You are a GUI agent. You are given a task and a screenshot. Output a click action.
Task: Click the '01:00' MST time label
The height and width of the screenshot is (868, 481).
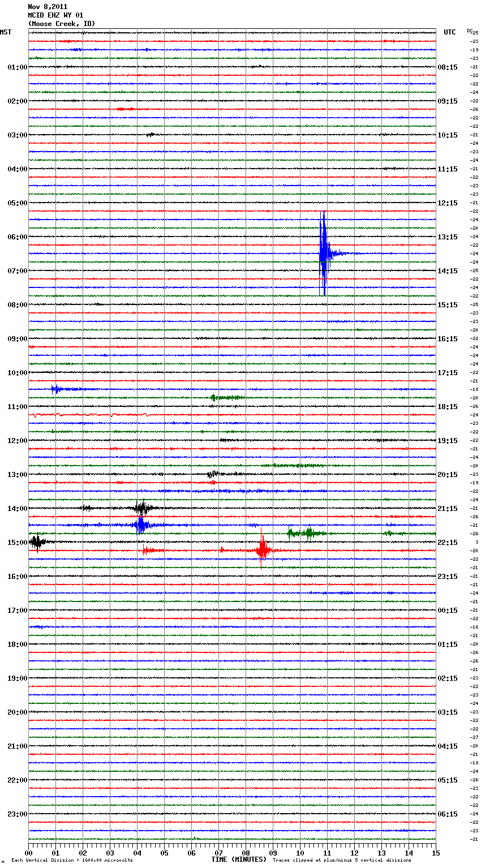coord(18,67)
